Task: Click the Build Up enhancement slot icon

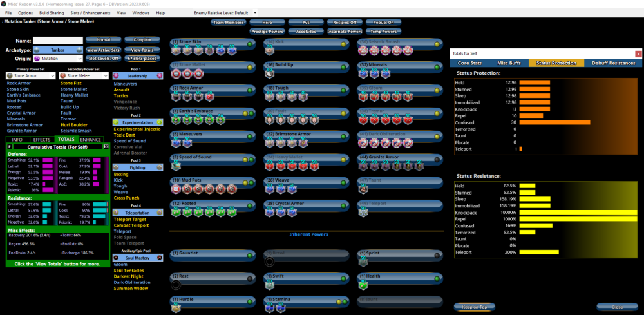Action: (x=270, y=73)
